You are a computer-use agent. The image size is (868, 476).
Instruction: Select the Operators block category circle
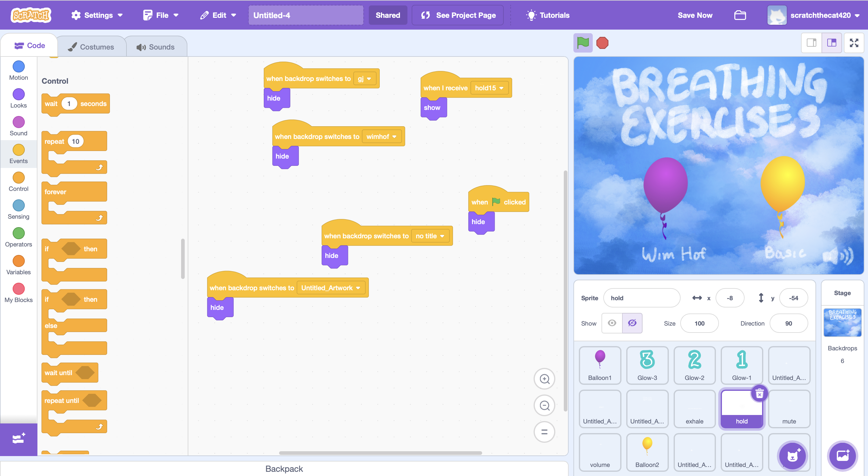[18, 233]
